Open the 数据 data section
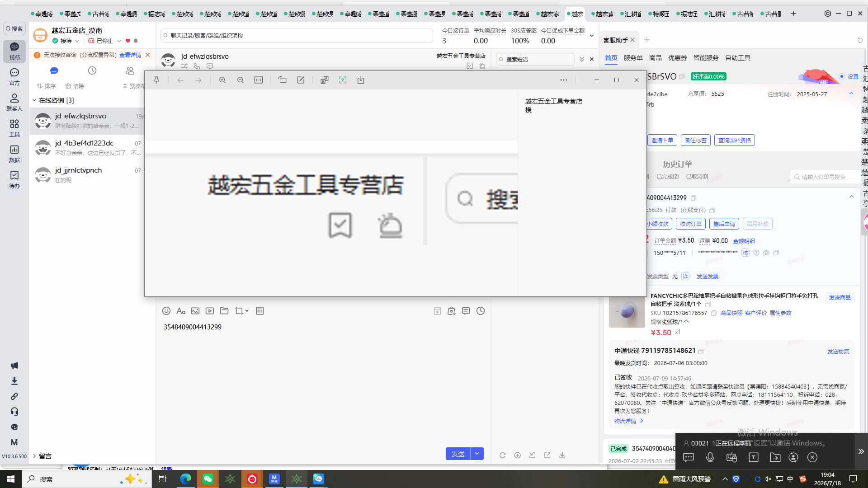Viewport: 868px width, 488px height. [14, 154]
